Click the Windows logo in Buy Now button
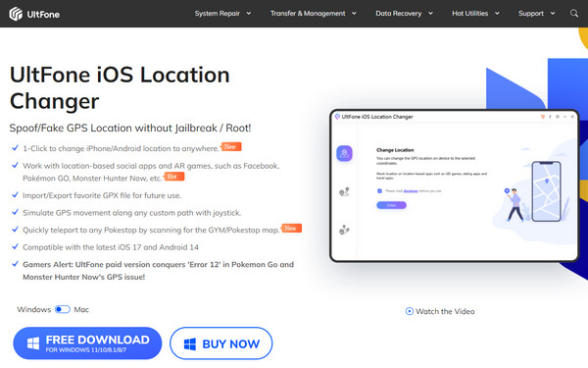588x368 pixels. [x=190, y=343]
